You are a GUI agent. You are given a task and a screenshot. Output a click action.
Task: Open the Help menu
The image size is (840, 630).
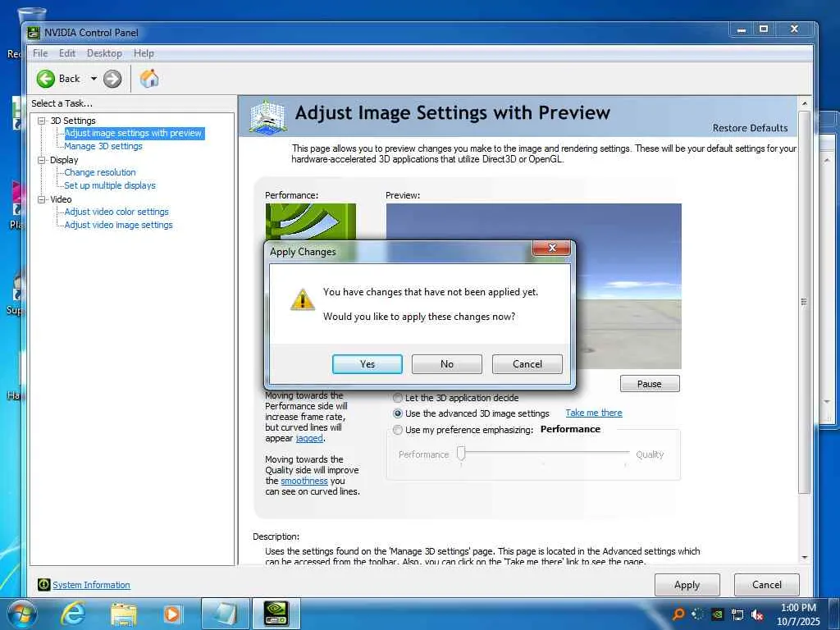pyautogui.click(x=144, y=53)
